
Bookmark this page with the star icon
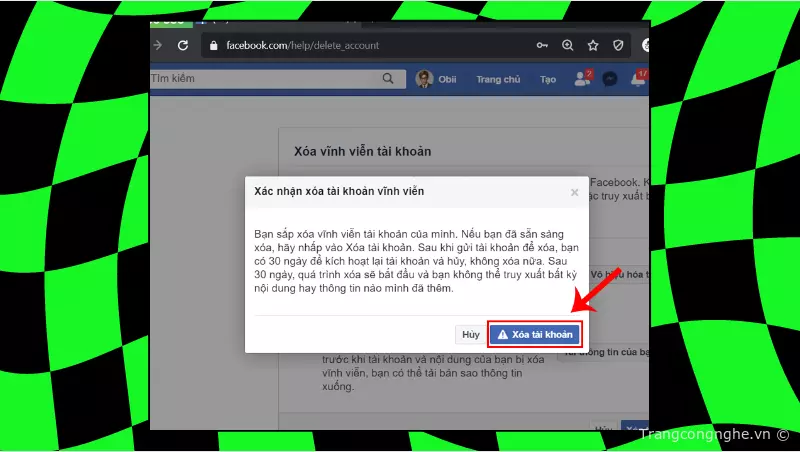click(593, 46)
